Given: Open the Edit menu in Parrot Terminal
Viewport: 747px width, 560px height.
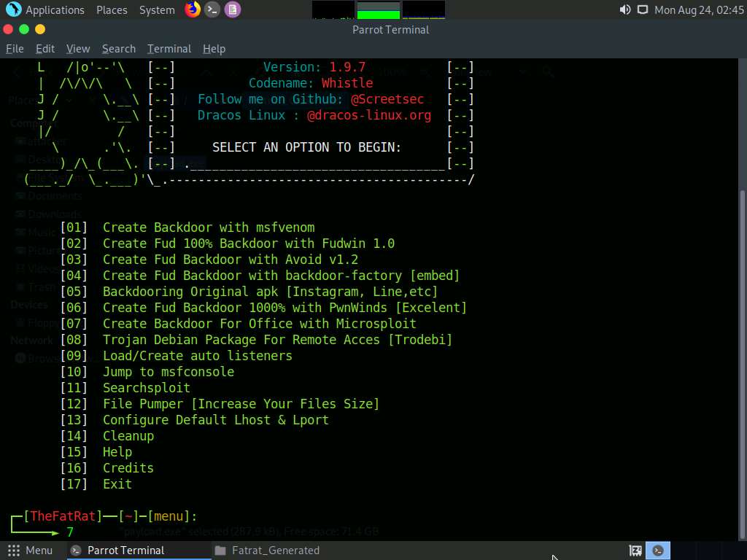Looking at the screenshot, I should coord(45,49).
